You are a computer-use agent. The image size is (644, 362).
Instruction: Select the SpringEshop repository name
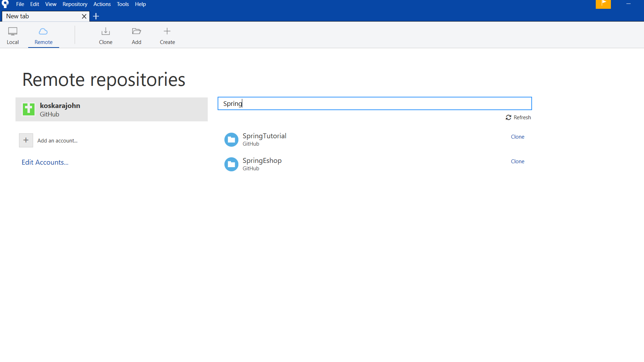(262, 160)
